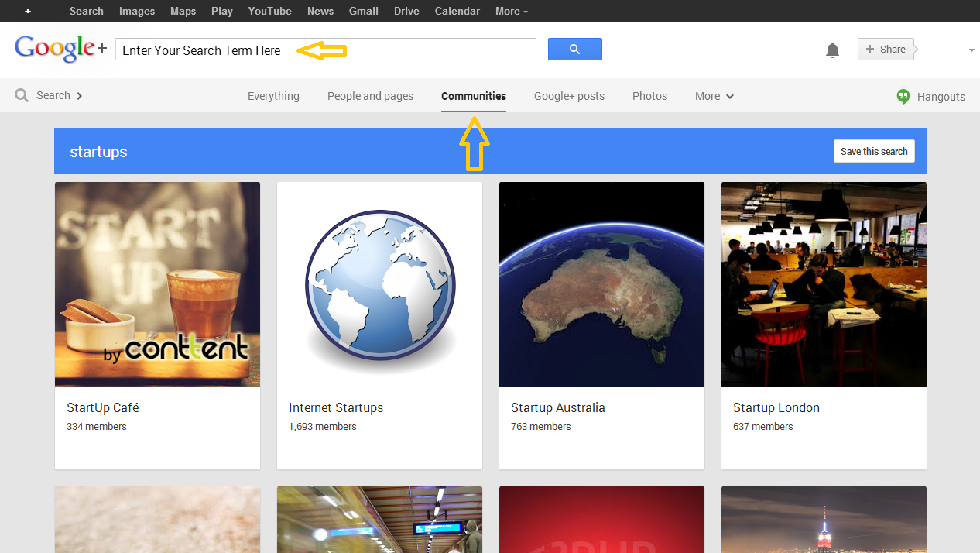Click the Share button
The width and height of the screenshot is (980, 553).
886,49
